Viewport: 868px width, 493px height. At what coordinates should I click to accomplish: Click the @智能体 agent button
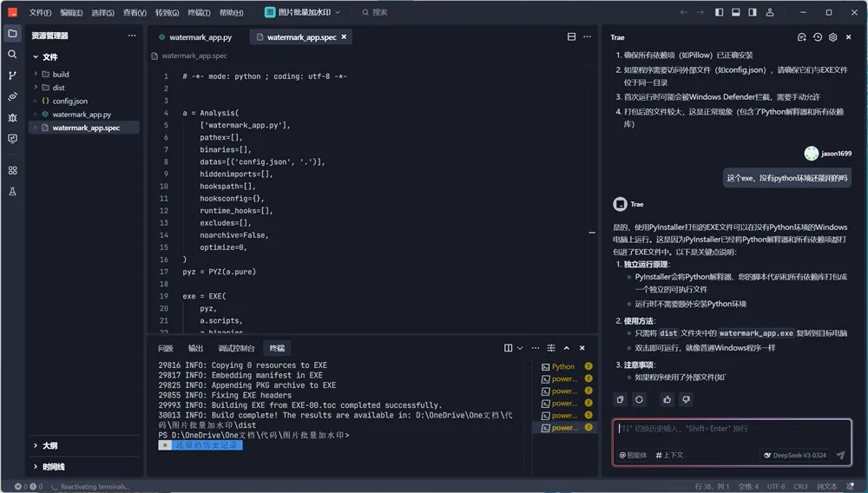(634, 455)
